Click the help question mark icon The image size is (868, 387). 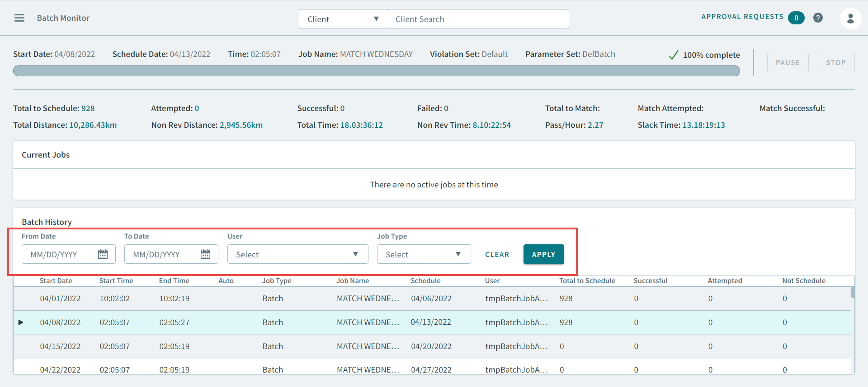(818, 18)
